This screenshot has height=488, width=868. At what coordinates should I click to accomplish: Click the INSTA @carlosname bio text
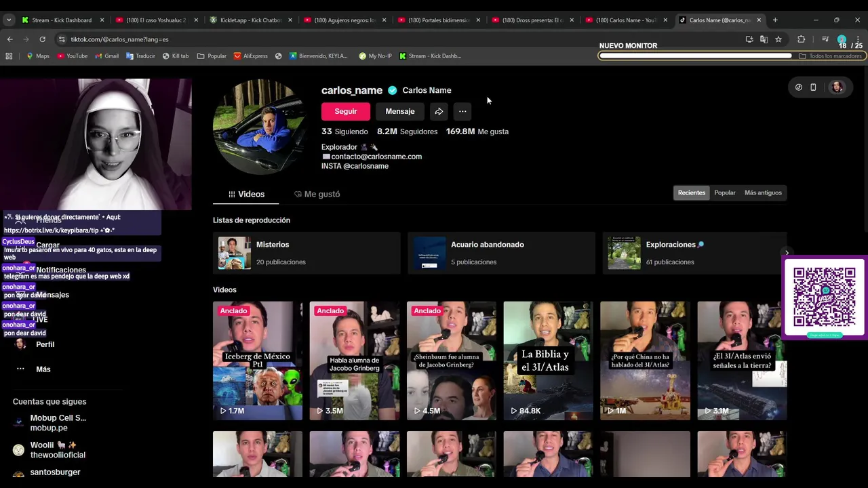coord(355,166)
